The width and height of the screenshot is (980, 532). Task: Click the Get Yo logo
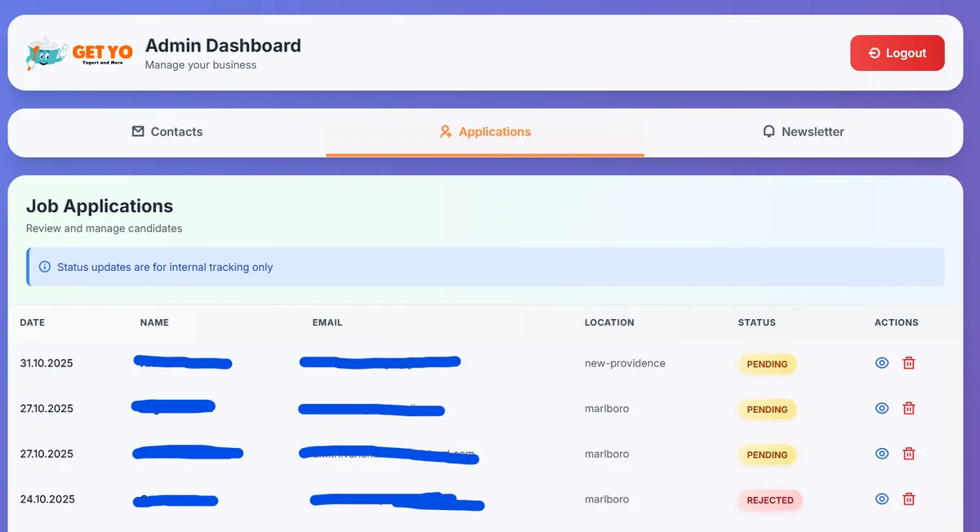pos(79,53)
